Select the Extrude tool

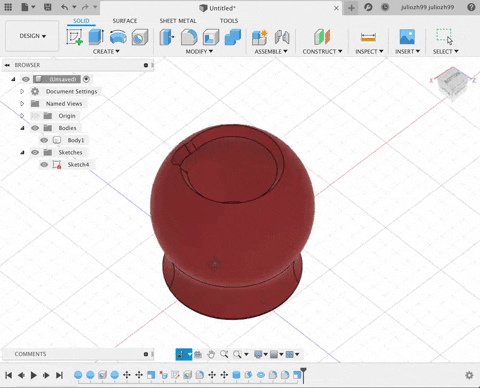96,37
